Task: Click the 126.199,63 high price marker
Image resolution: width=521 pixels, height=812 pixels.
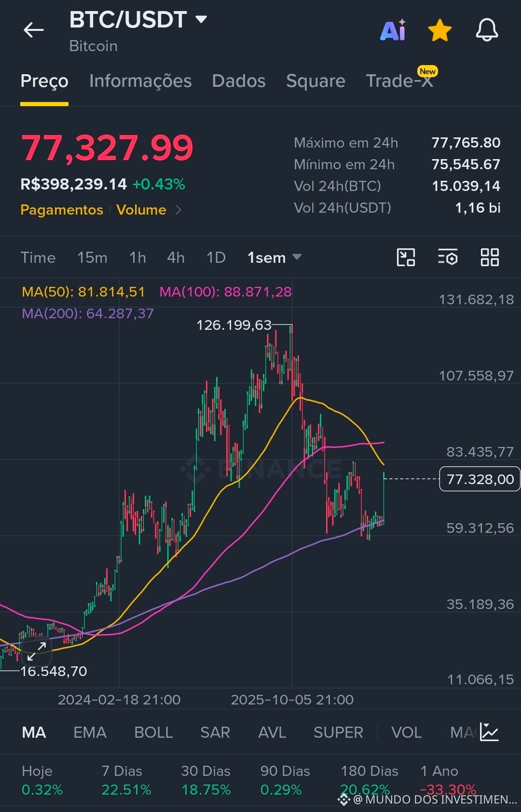Action: pos(234,325)
